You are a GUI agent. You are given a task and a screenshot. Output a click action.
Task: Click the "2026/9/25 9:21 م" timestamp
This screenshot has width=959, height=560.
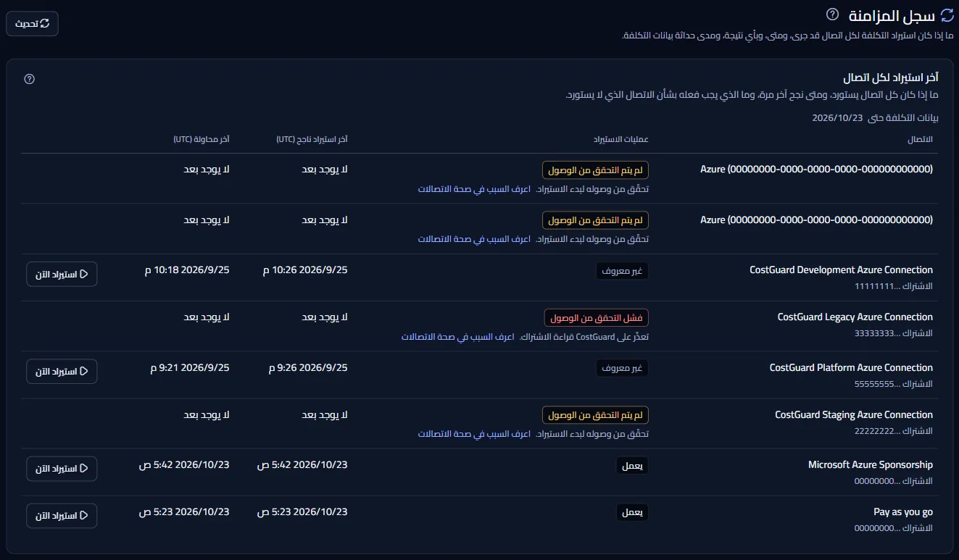(x=190, y=367)
